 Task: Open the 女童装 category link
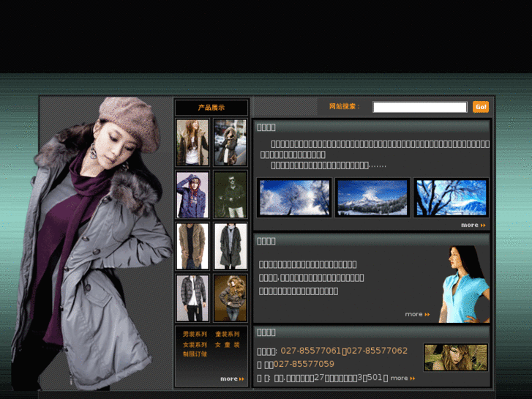pos(228,345)
